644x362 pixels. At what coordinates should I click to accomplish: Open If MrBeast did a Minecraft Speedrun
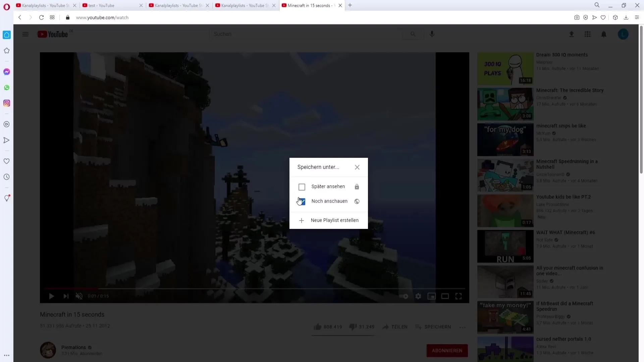pos(565,306)
